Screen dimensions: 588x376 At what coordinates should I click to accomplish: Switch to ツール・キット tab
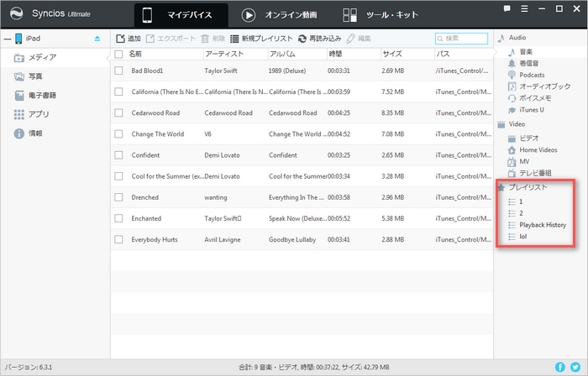coord(381,15)
